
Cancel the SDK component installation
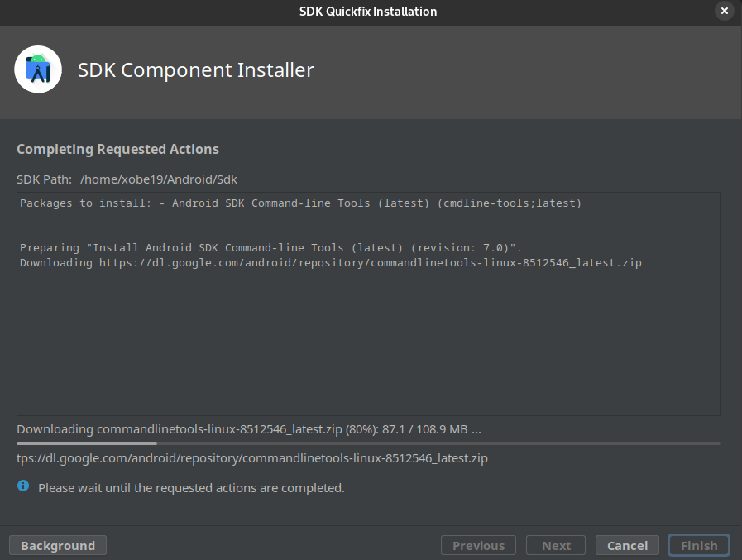[627, 545]
